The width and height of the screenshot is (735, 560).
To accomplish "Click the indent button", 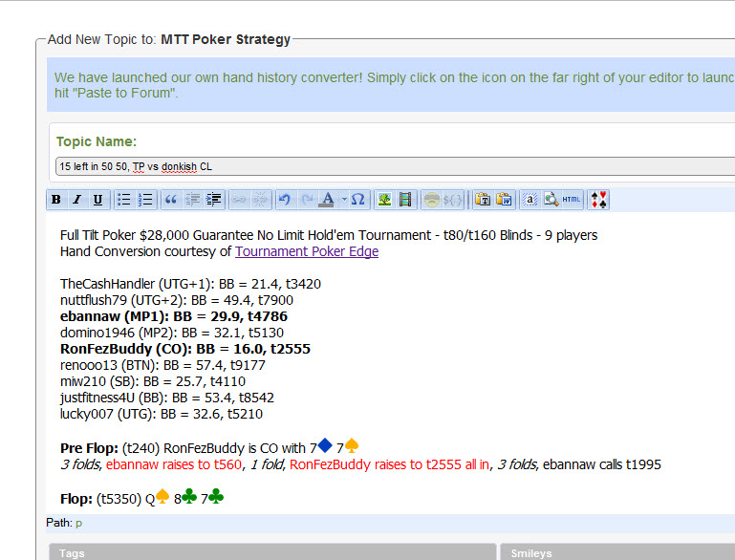I will 214,200.
